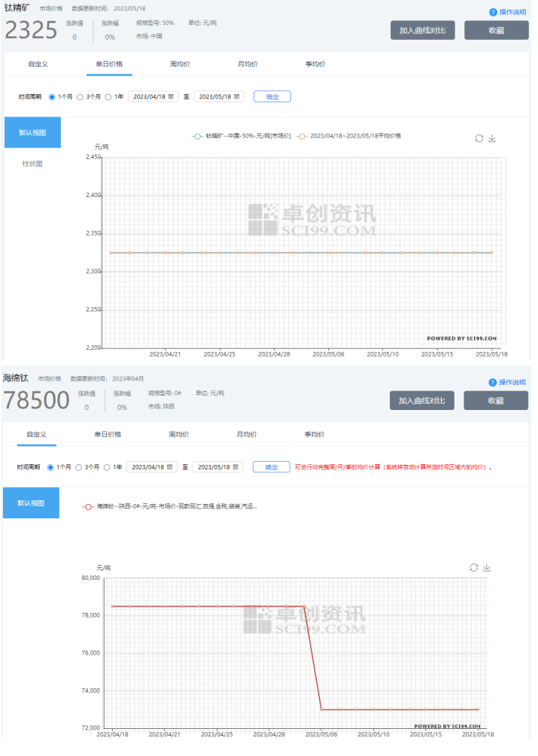
Task: Switch to 柱状图 view for 钛精矿 chart
Action: tap(32, 164)
